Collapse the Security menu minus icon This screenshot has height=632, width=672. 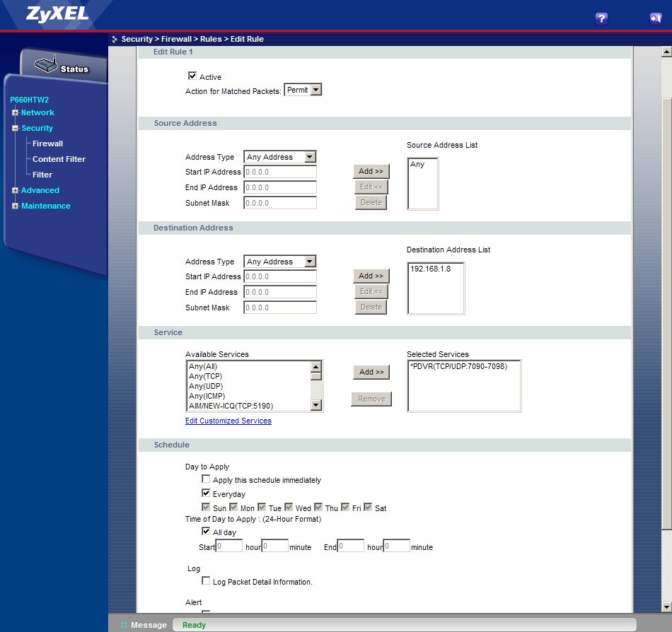pos(15,129)
